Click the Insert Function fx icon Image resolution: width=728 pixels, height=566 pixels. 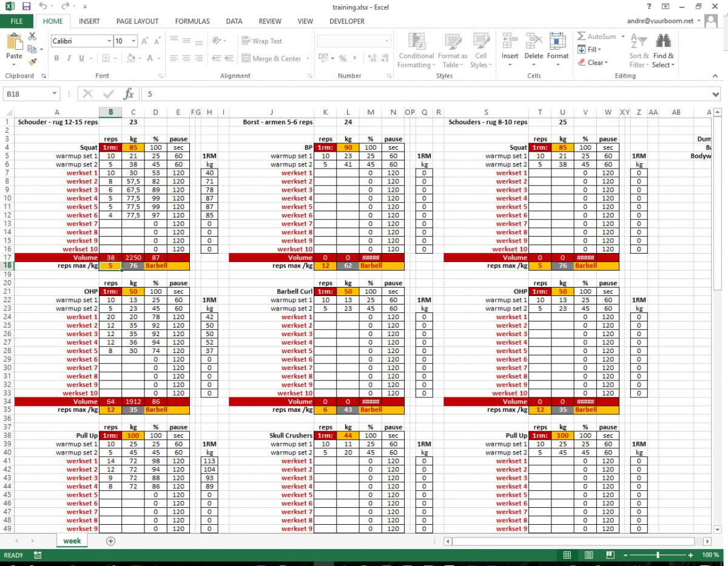(129, 94)
